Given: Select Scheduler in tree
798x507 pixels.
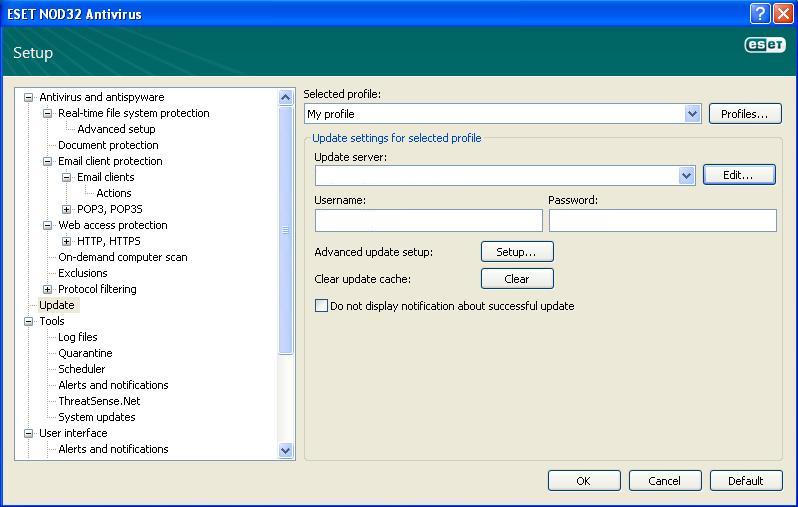Looking at the screenshot, I should 82,369.
